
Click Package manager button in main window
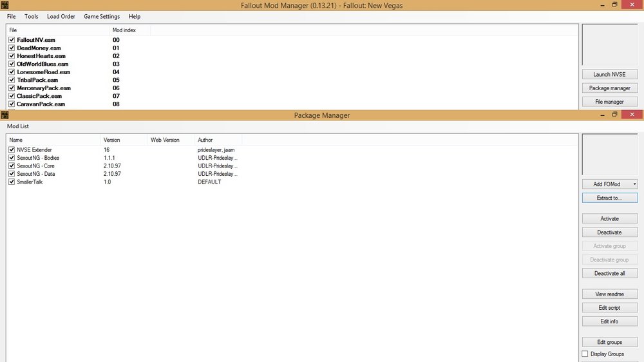tap(609, 88)
